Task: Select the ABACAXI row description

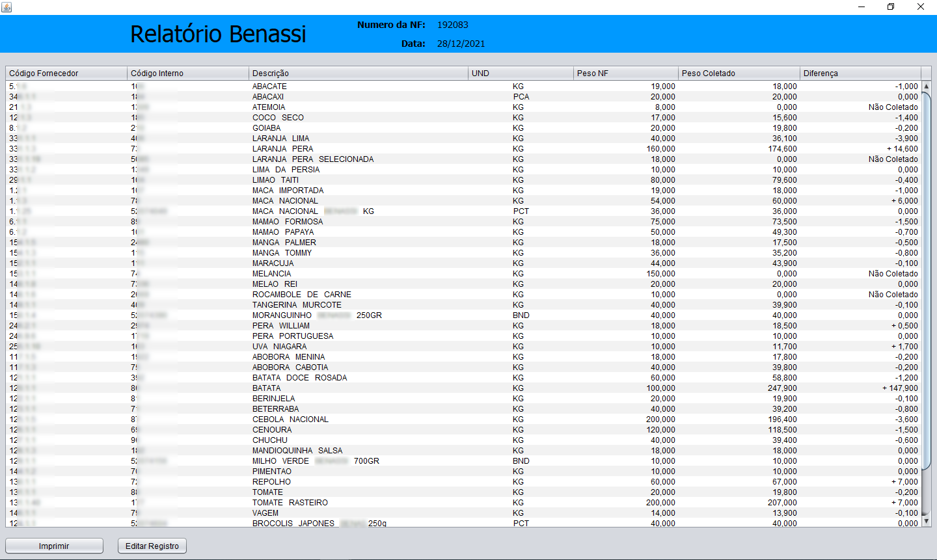Action: pos(268,97)
